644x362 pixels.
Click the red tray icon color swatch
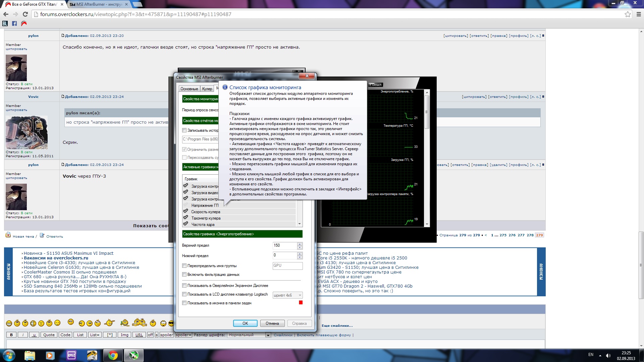point(301,303)
